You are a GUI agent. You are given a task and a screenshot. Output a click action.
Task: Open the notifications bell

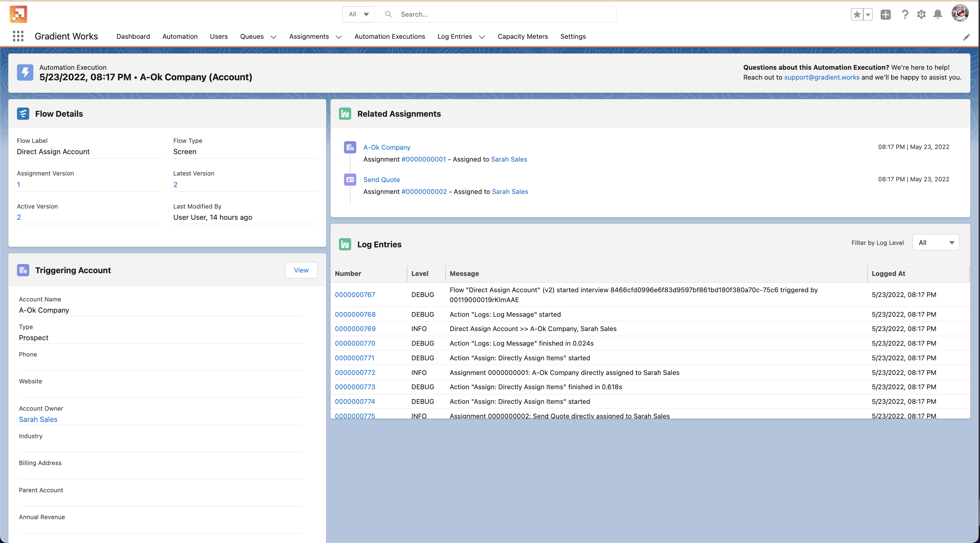pyautogui.click(x=937, y=14)
